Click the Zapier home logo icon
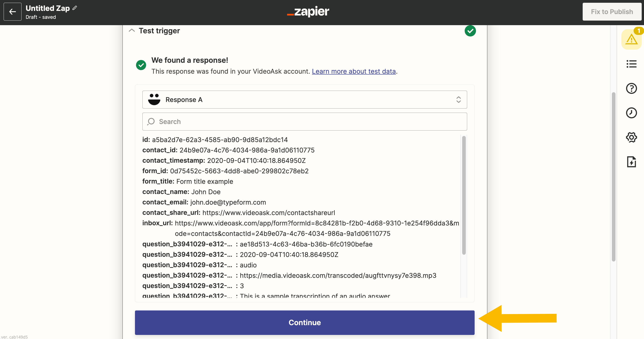 307,12
